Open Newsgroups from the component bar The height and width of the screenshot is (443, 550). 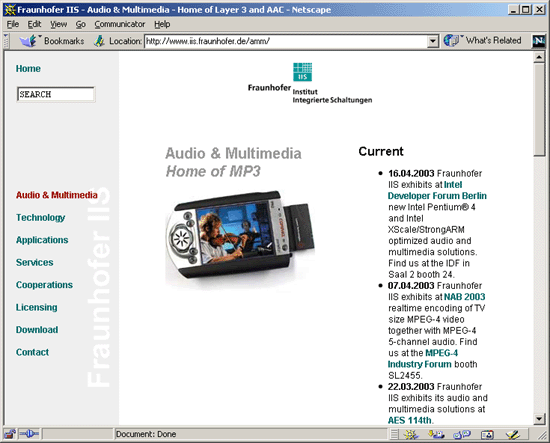tap(462, 435)
